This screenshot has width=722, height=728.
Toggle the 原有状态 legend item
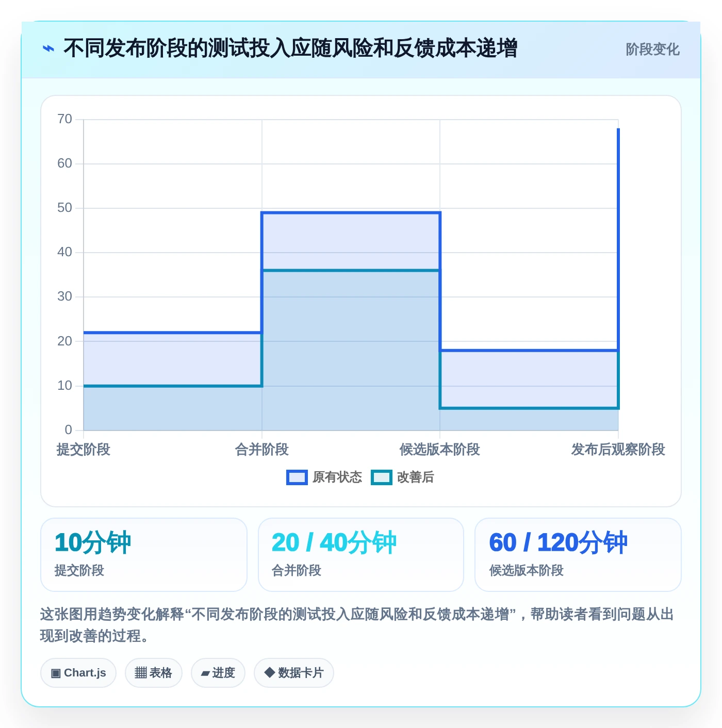(x=324, y=477)
